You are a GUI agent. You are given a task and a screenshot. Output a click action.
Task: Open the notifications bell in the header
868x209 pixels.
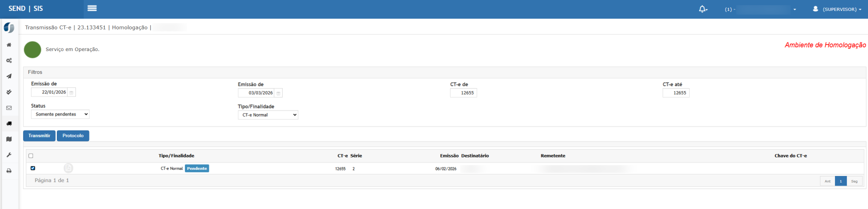[702, 9]
